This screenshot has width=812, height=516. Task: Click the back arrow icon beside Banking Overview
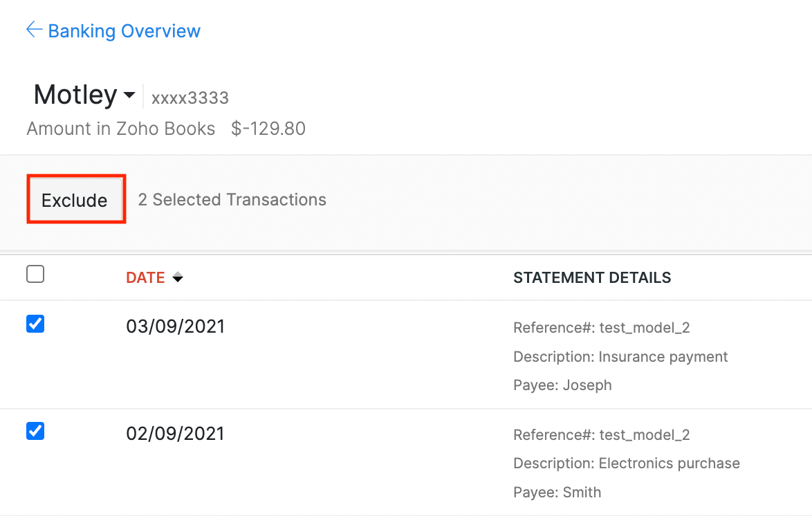coord(33,29)
